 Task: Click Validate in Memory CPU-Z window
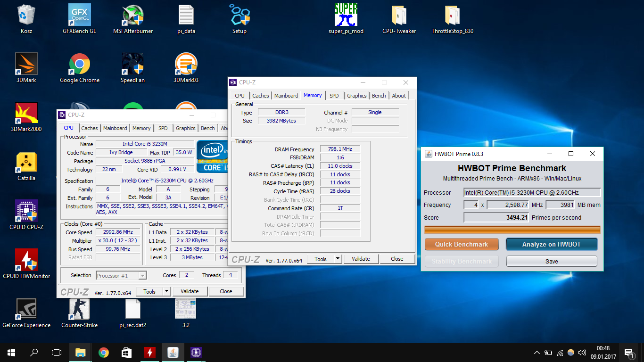pyautogui.click(x=361, y=259)
